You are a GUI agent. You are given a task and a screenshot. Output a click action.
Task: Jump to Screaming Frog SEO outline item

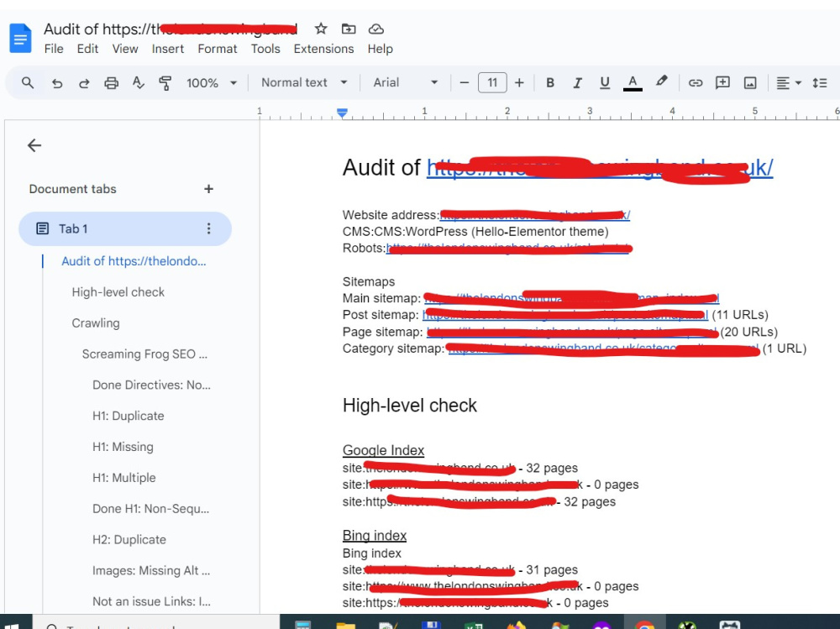click(x=144, y=354)
